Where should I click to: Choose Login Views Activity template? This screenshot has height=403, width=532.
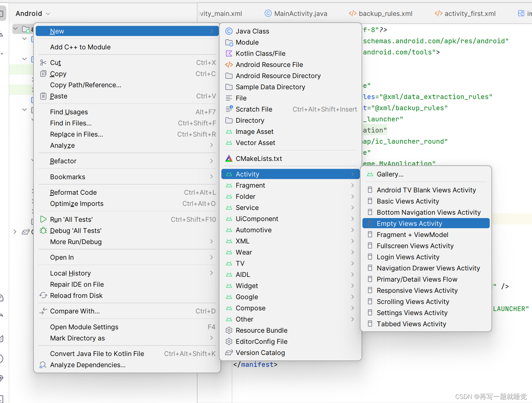click(426, 257)
